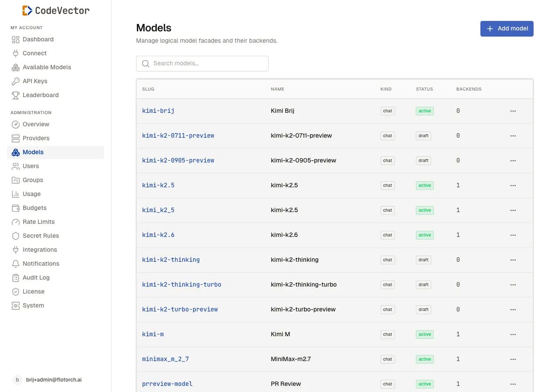558x392 pixels.
Task: Open actions menu for kimi-k2-turbo-preview row
Action: (513, 310)
